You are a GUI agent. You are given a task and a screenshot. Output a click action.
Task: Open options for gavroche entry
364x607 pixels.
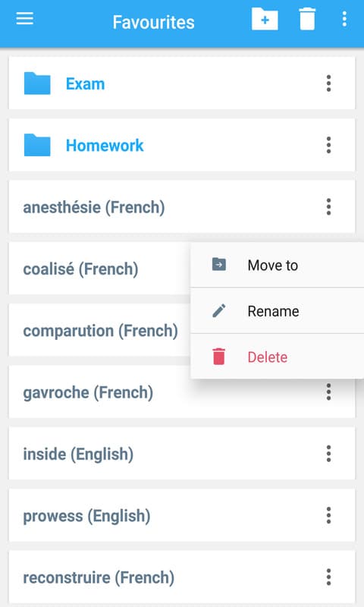tap(328, 392)
